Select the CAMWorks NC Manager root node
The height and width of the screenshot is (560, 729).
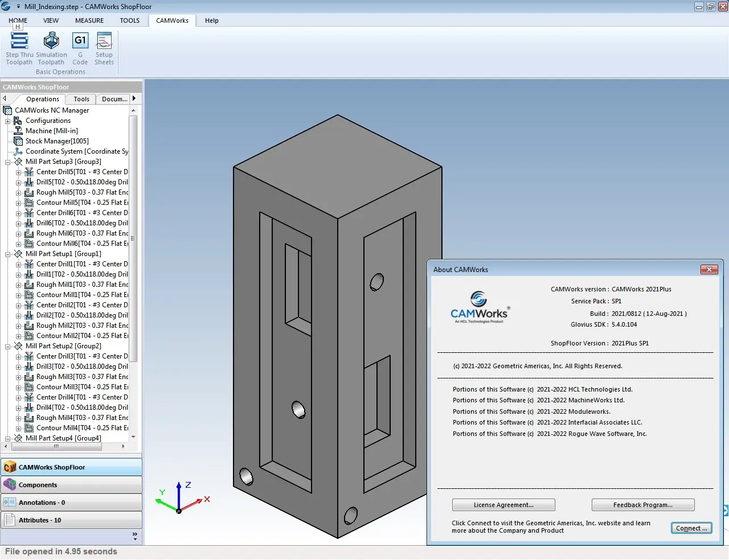[x=51, y=110]
